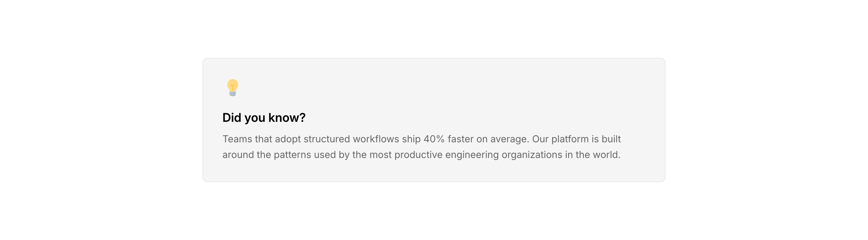Screen dimensions: 868x240
Task: Click the word "faster" in the first line
Action: point(460,139)
